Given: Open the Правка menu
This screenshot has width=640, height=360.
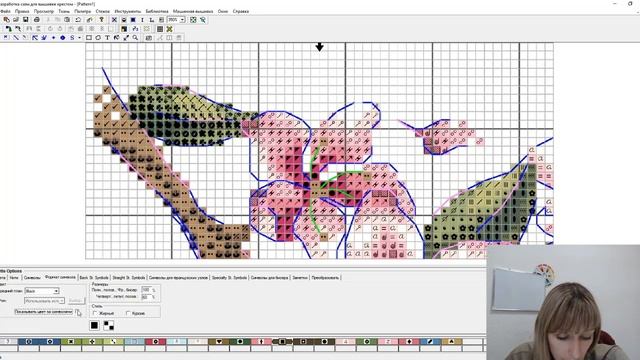Looking at the screenshot, I should [22, 11].
